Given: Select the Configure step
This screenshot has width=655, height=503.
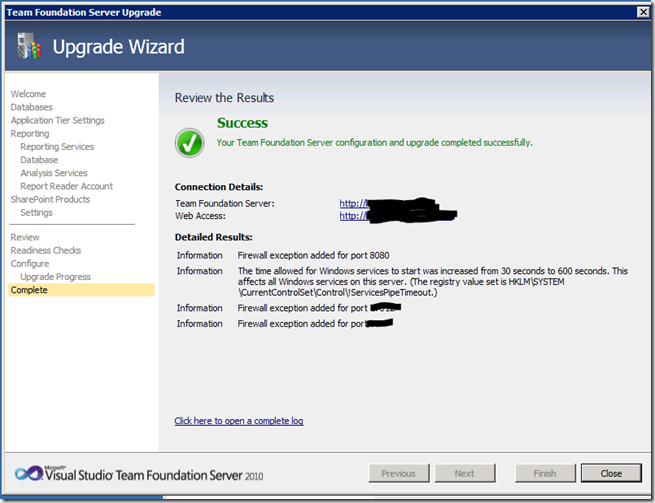Looking at the screenshot, I should coord(30,264).
